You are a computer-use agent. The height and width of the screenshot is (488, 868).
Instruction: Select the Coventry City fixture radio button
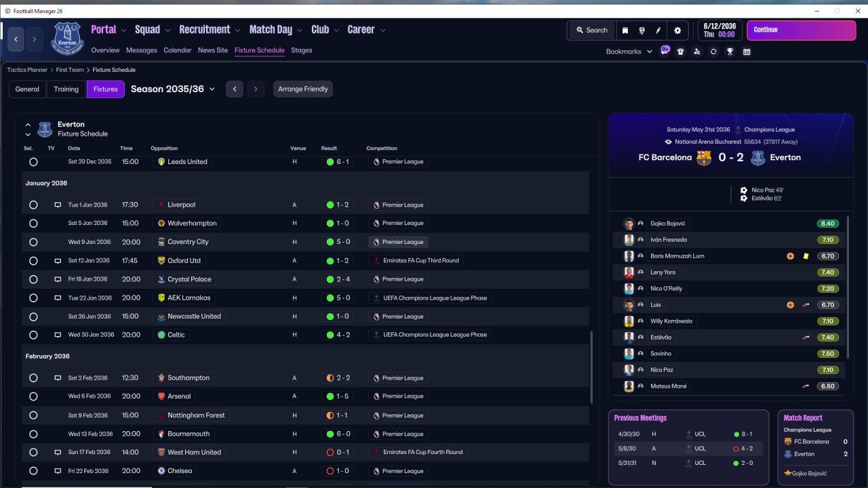point(33,242)
